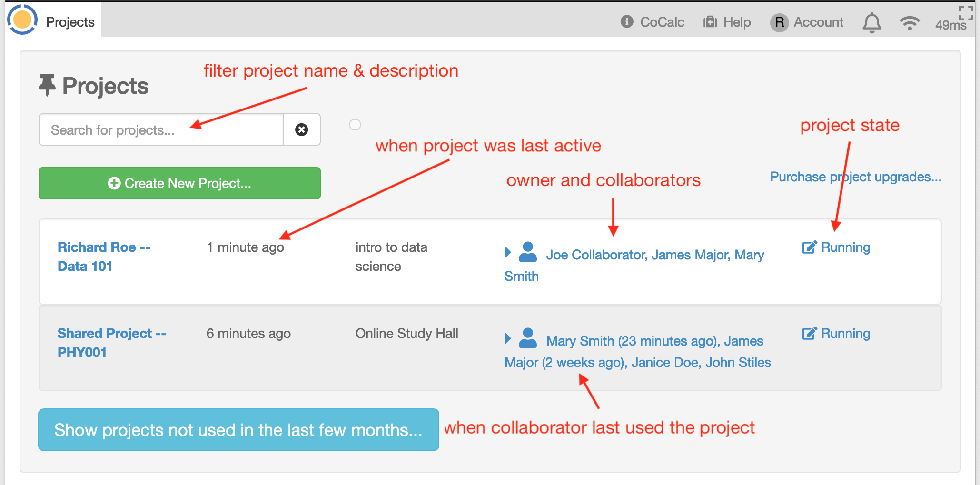Open the CoCalc info menu
Image resolution: width=980 pixels, height=485 pixels.
tap(652, 22)
